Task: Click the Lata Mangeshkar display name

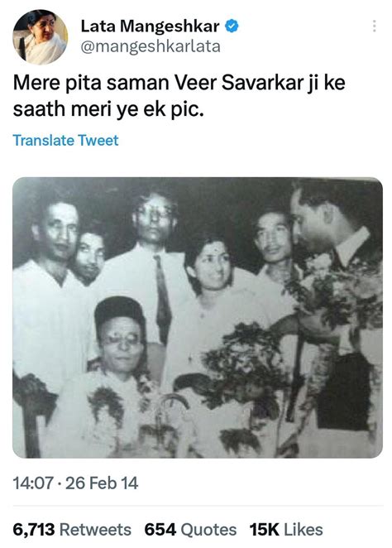Action: (x=150, y=26)
